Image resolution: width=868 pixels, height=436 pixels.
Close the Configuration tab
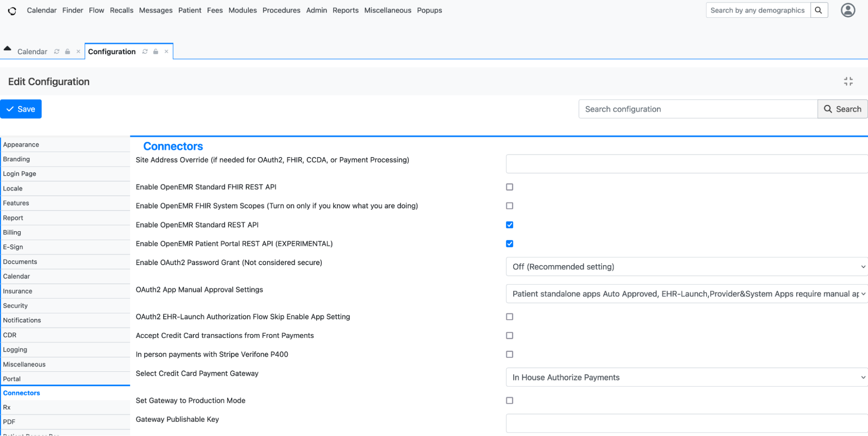click(x=166, y=52)
